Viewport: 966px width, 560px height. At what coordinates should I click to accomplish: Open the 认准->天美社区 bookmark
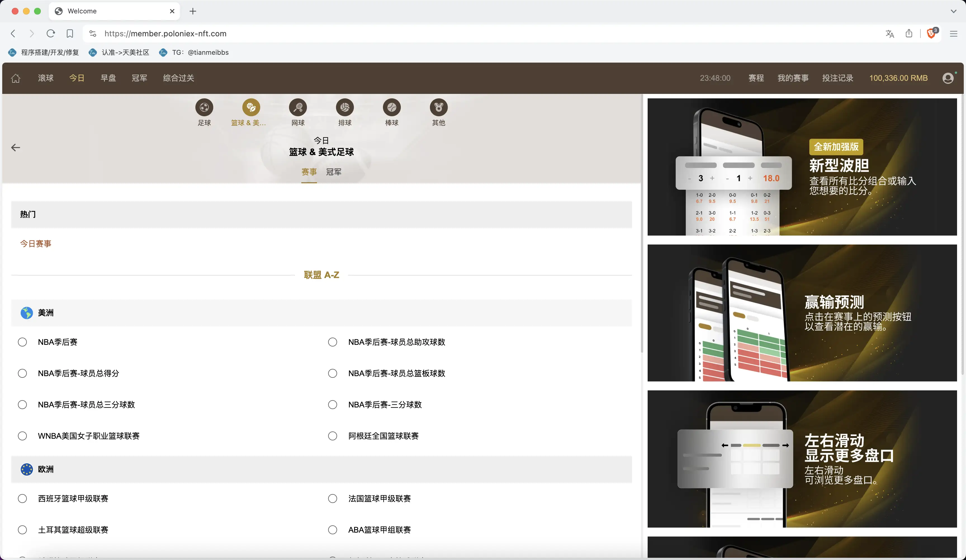click(119, 53)
